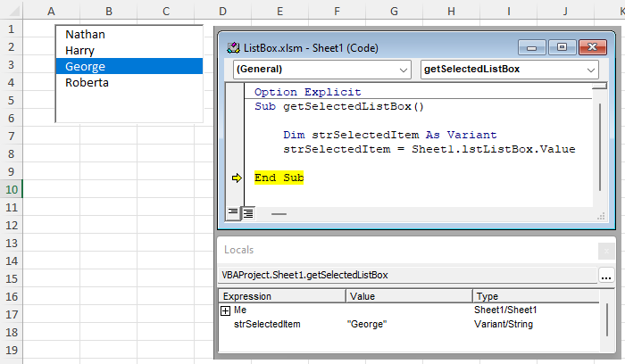
Task: Click the Expression column header
Action: tap(281, 296)
